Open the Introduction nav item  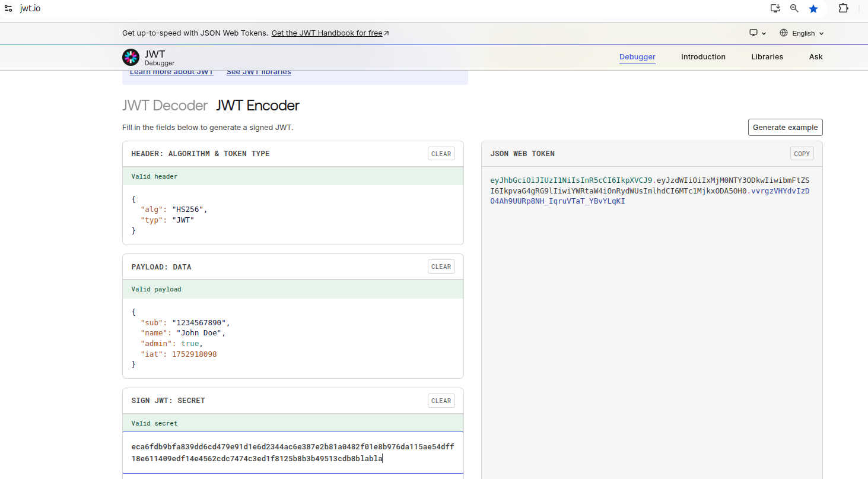(703, 57)
